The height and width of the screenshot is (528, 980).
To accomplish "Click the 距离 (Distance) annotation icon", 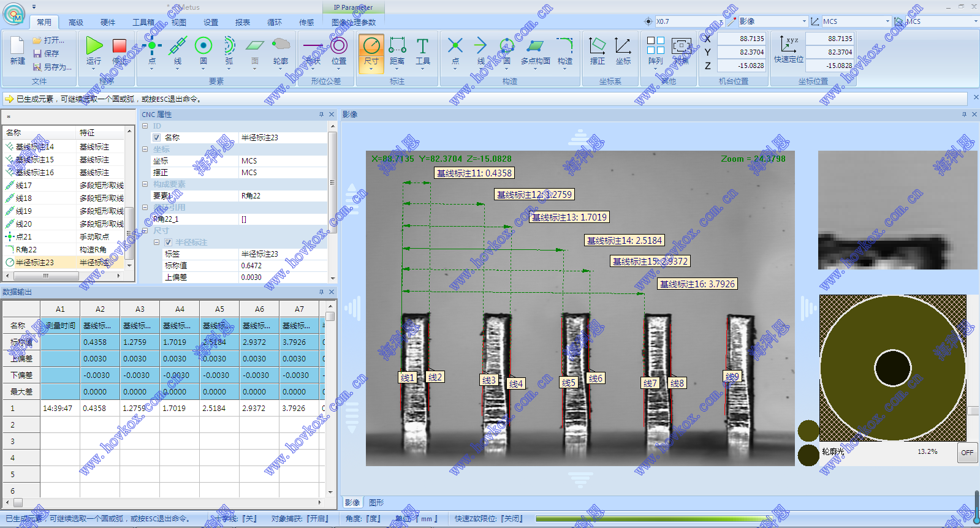I will [397, 47].
